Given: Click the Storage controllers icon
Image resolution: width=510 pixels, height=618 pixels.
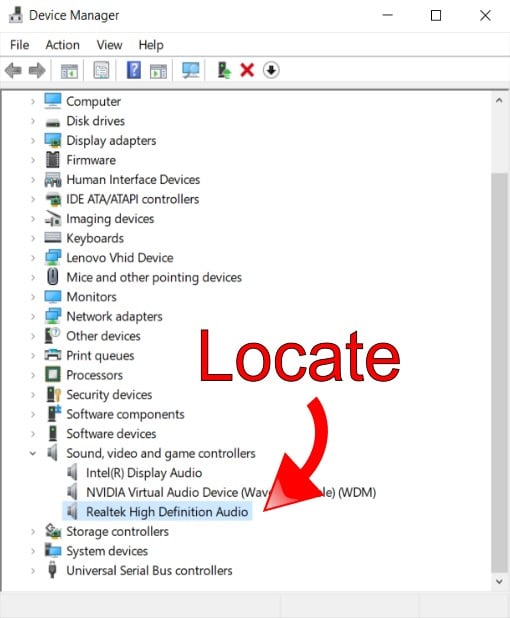Looking at the screenshot, I should 53,531.
